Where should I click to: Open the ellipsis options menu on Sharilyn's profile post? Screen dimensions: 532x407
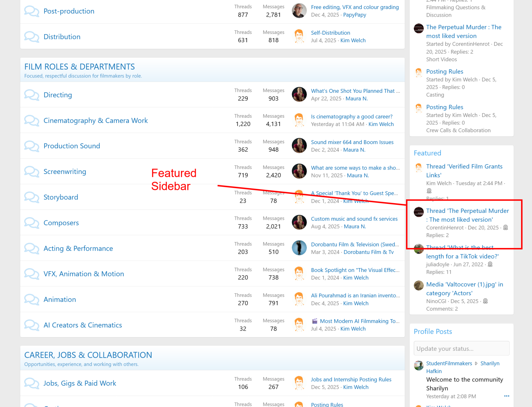pos(507,396)
